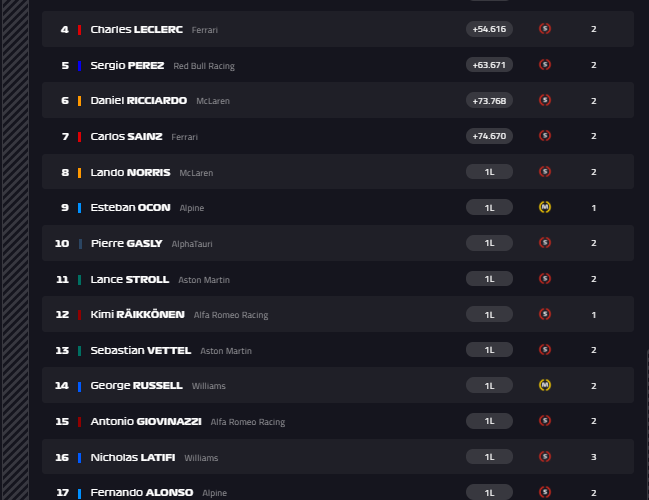Select Lance Stroll's Aston Martin team label
The height and width of the screenshot is (500, 649).
[x=204, y=280]
